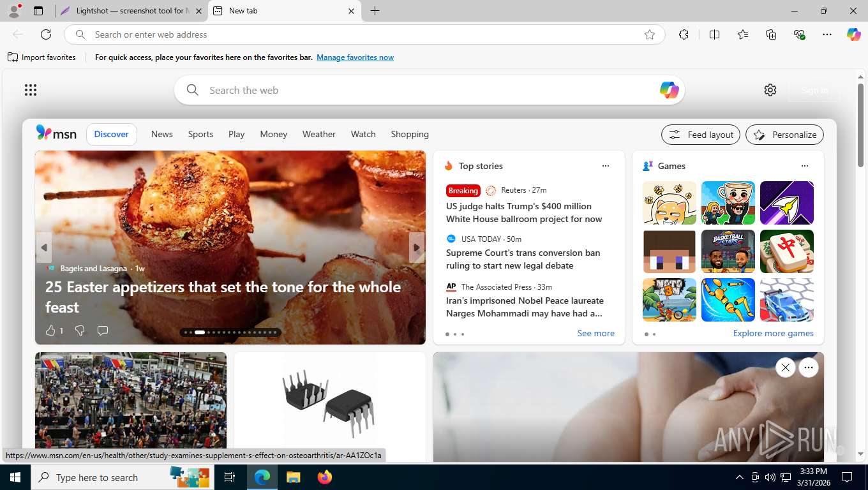Open the Collections icon
Screen dimensions: 868x490
(771, 34)
